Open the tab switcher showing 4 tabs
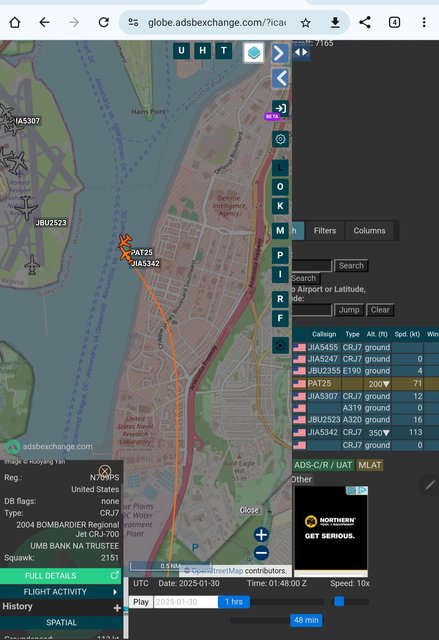 394,22
